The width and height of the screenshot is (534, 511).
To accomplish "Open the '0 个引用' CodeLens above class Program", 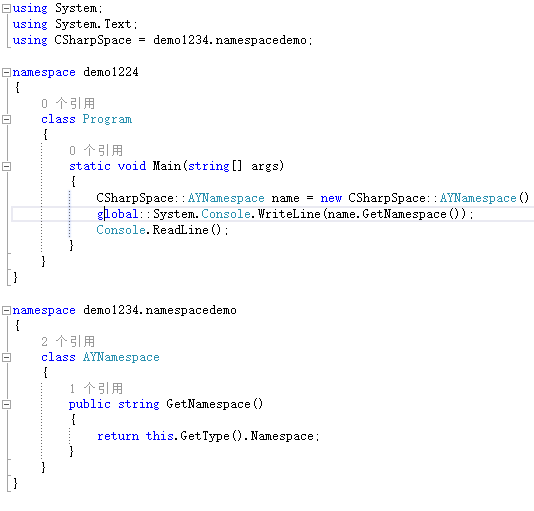I will click(x=68, y=103).
